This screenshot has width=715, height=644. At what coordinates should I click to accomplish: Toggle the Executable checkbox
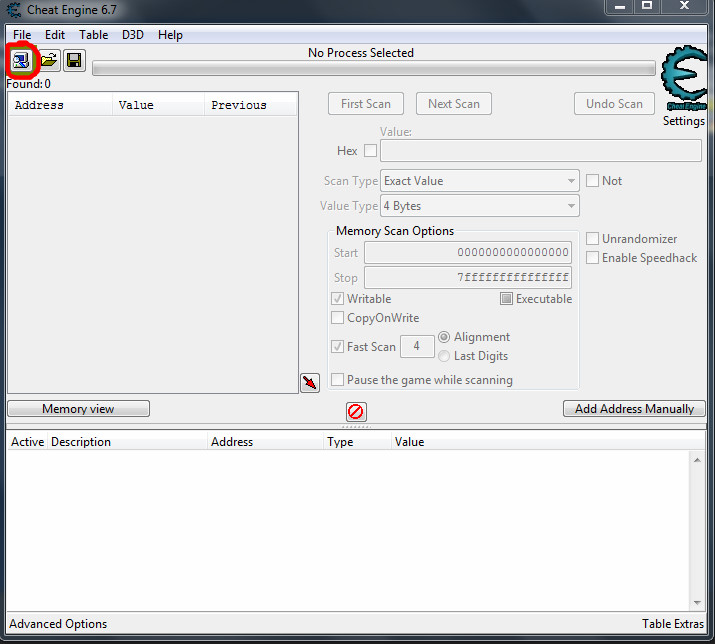tap(506, 299)
